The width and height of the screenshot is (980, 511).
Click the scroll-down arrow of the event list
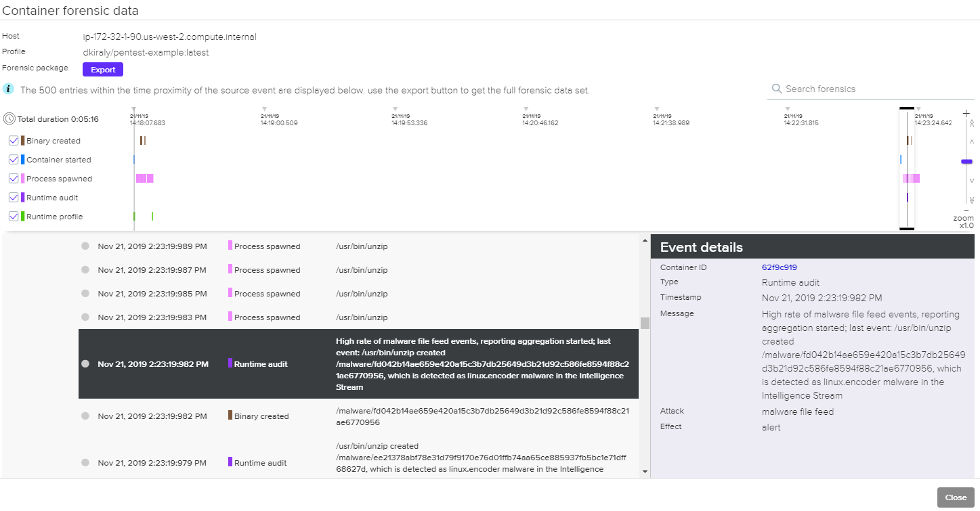coord(645,472)
